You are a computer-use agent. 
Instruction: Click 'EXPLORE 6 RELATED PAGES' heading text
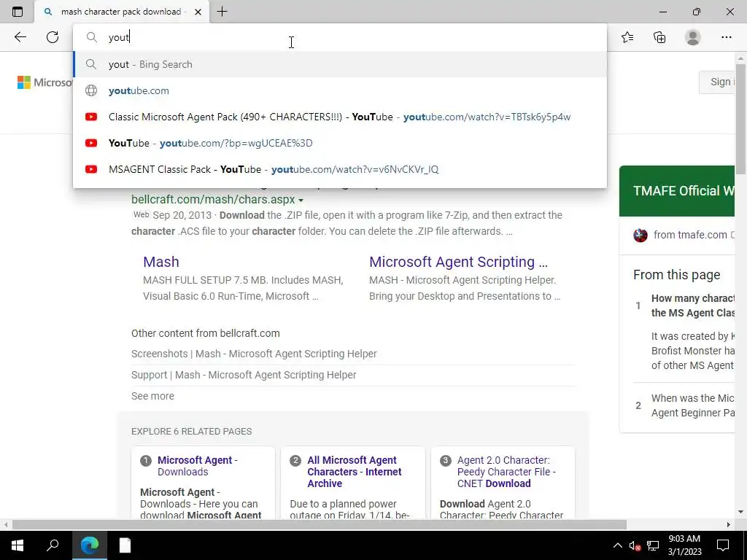point(192,432)
